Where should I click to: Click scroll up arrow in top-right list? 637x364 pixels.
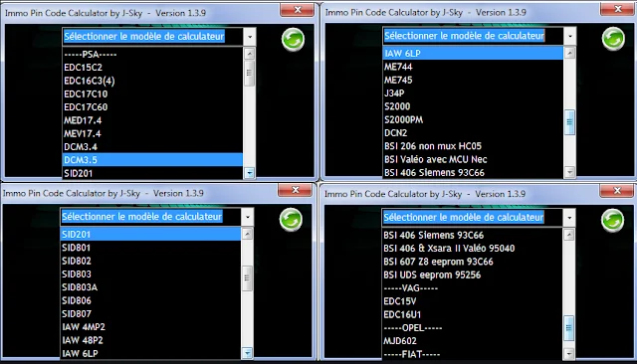tap(569, 53)
